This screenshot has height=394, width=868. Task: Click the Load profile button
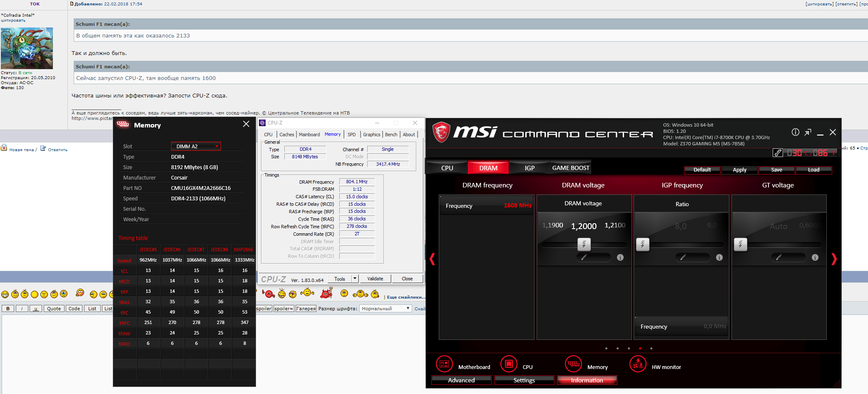[813, 170]
